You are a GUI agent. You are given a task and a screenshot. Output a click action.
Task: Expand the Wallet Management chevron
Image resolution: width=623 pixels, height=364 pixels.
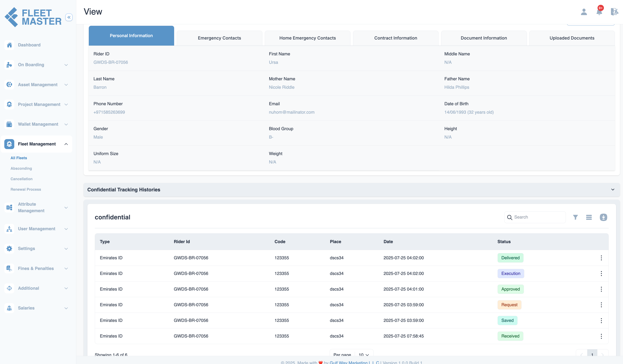pyautogui.click(x=66, y=124)
